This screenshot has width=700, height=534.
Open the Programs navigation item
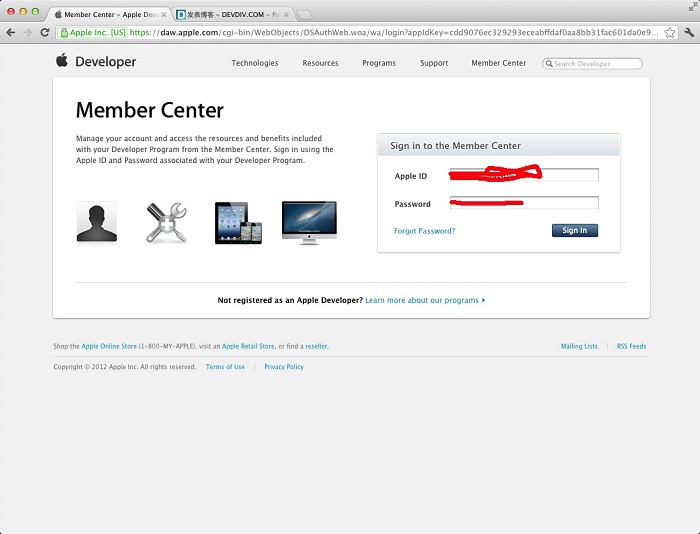(x=379, y=63)
